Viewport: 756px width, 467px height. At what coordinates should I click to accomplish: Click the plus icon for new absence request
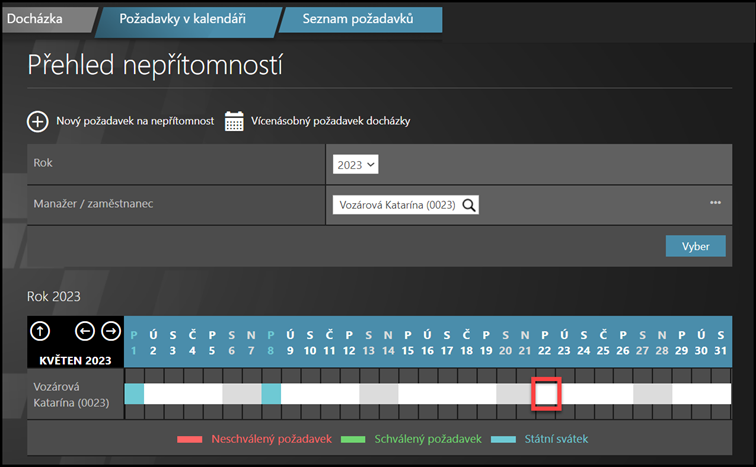37,121
